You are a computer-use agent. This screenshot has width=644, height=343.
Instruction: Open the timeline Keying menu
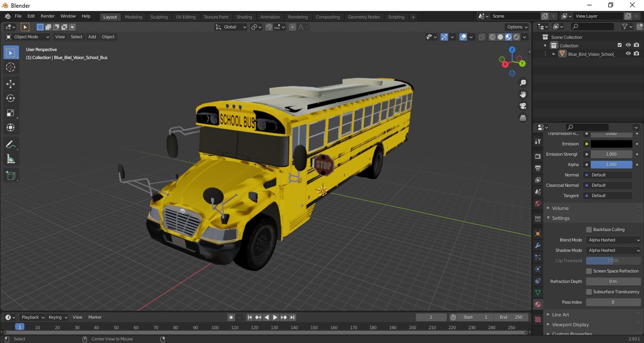tap(57, 317)
